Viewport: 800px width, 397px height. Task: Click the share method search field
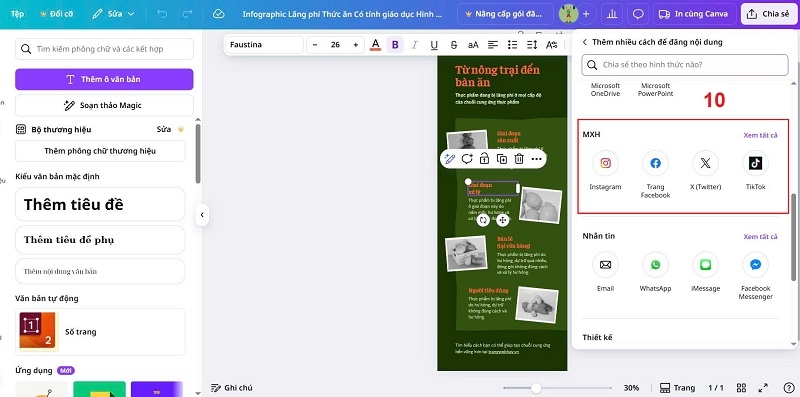[685, 65]
